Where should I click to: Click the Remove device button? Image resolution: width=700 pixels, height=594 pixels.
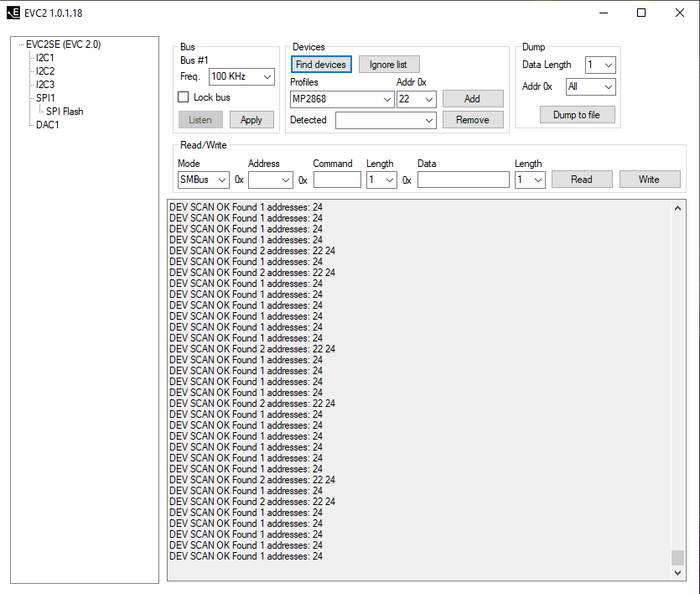pos(473,120)
